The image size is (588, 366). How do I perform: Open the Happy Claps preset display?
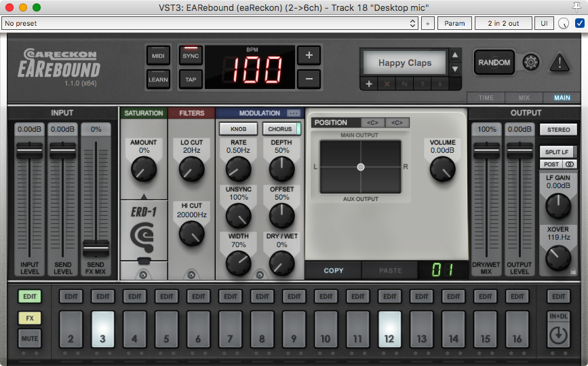(x=405, y=62)
